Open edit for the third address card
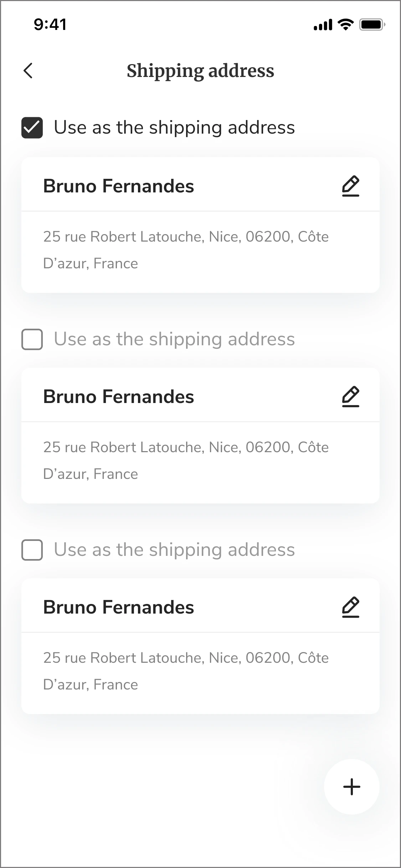401x868 pixels. coord(351,607)
